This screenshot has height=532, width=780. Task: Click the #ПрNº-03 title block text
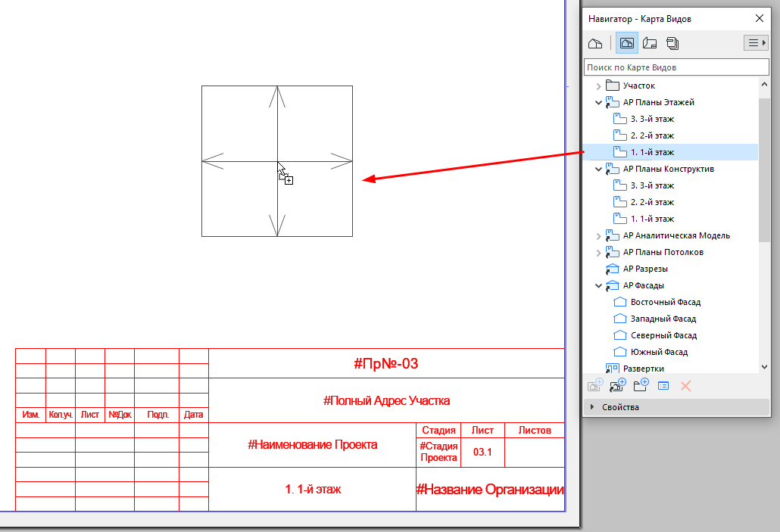click(x=386, y=363)
